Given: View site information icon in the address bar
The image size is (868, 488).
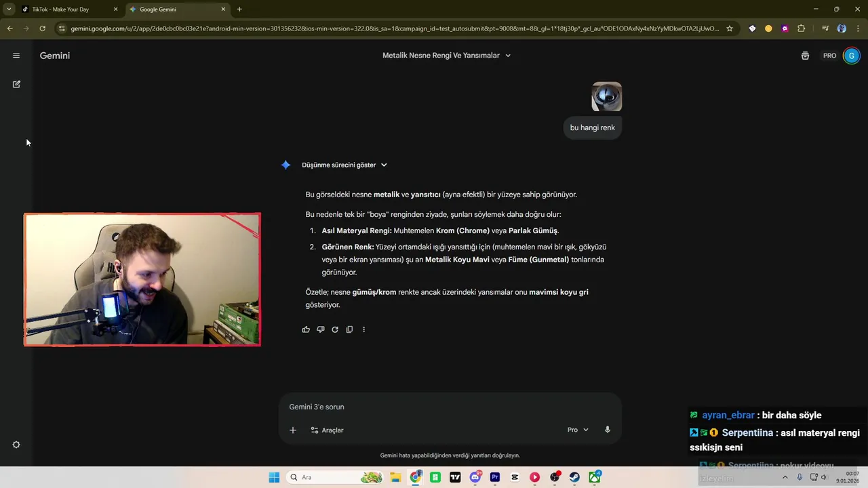Looking at the screenshot, I should [x=62, y=28].
